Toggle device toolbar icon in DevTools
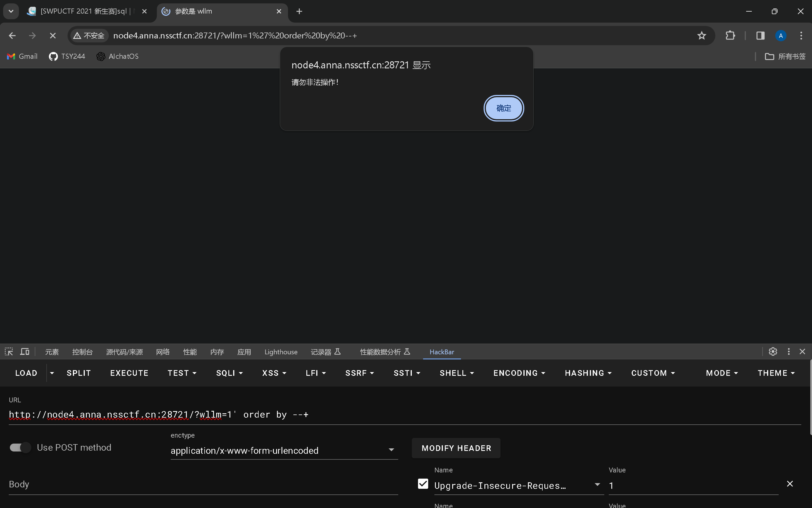The image size is (812, 508). [x=25, y=352]
